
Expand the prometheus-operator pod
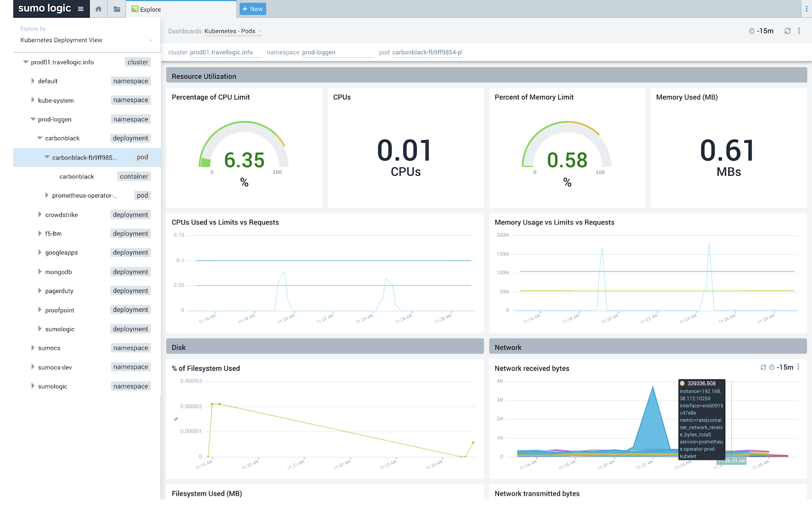click(47, 196)
